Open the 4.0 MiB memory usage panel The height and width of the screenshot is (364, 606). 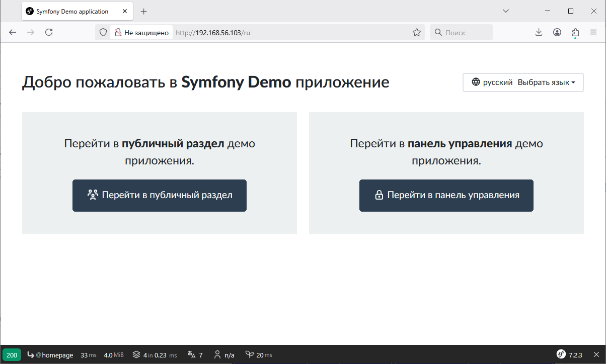point(113,355)
